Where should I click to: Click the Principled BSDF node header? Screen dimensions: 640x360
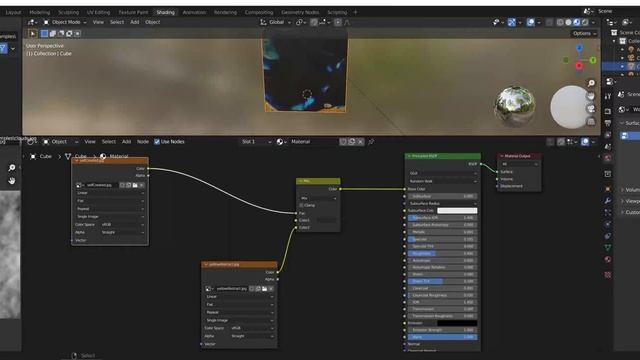click(x=442, y=156)
